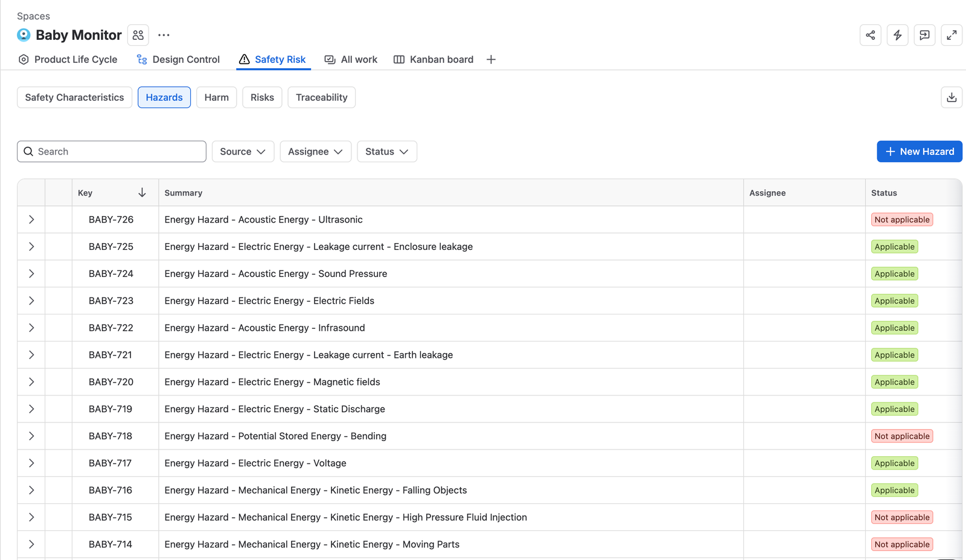The image size is (966, 560).
Task: Click the Baby Monitor space logo icon
Action: point(24,35)
